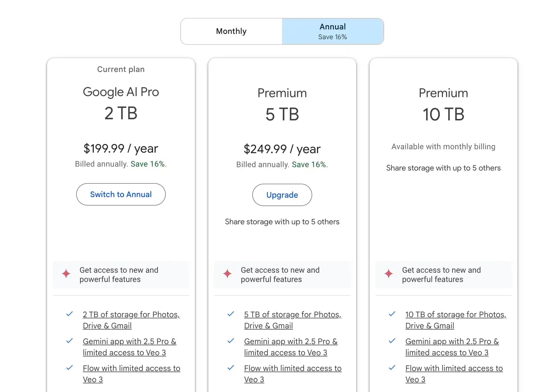Click "Switch to Annual" on Google AI Pro
Viewport: 560px width, 392px height.
point(121,194)
